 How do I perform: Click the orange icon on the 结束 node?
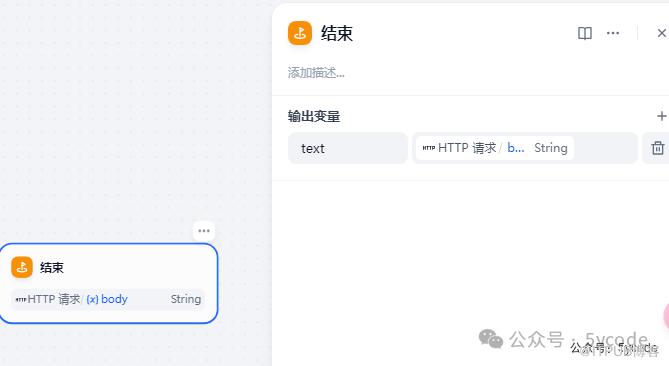click(22, 267)
